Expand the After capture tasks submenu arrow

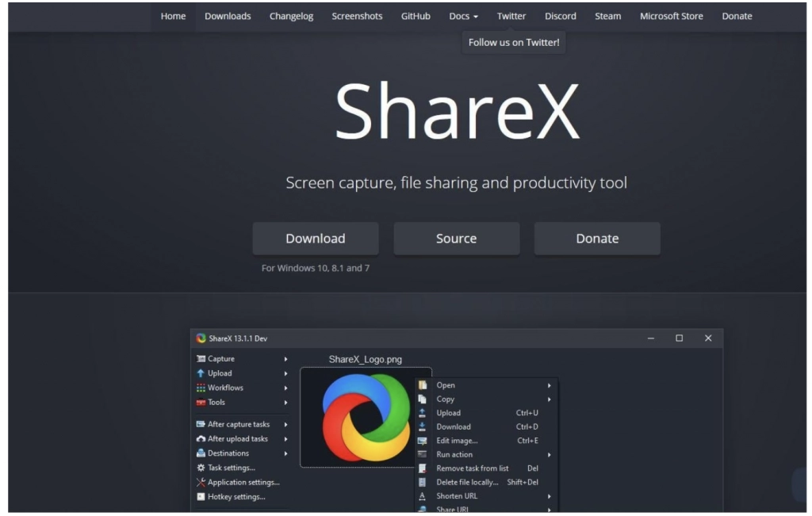285,425
